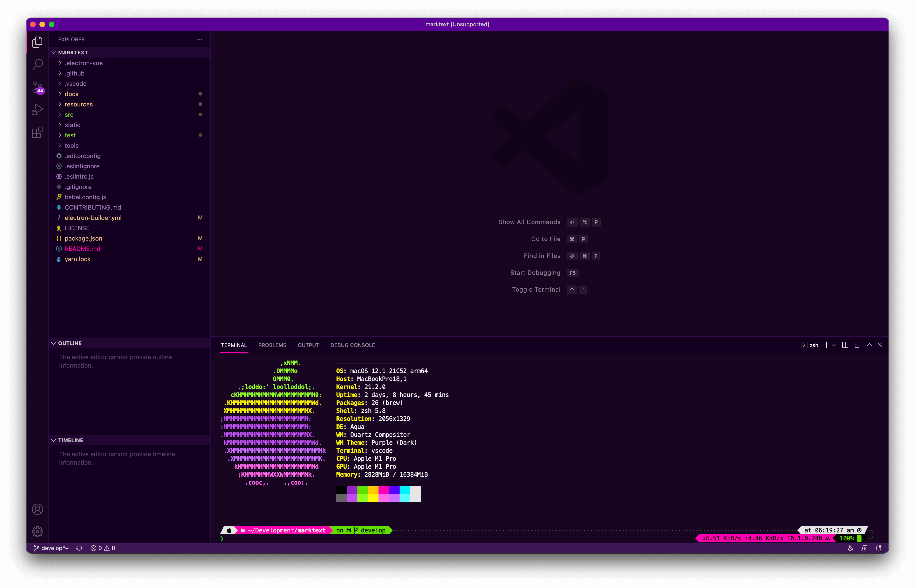Image resolution: width=915 pixels, height=588 pixels.
Task: Open package.json file
Action: click(83, 238)
